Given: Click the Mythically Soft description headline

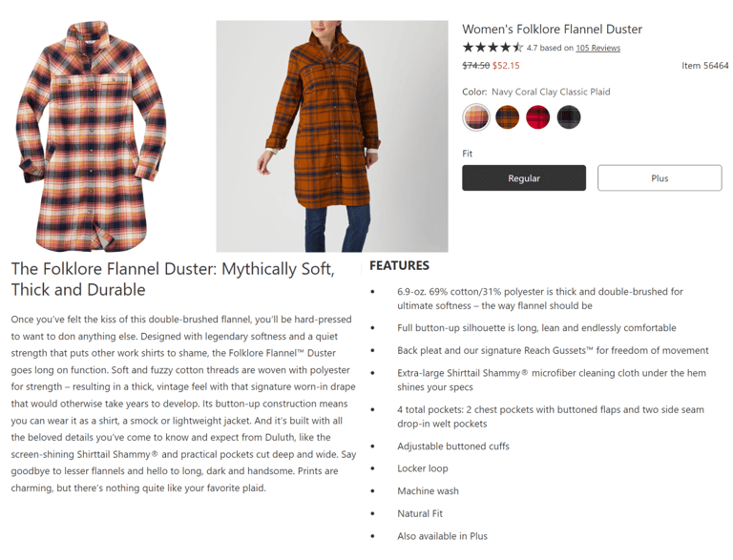Looking at the screenshot, I should [173, 280].
